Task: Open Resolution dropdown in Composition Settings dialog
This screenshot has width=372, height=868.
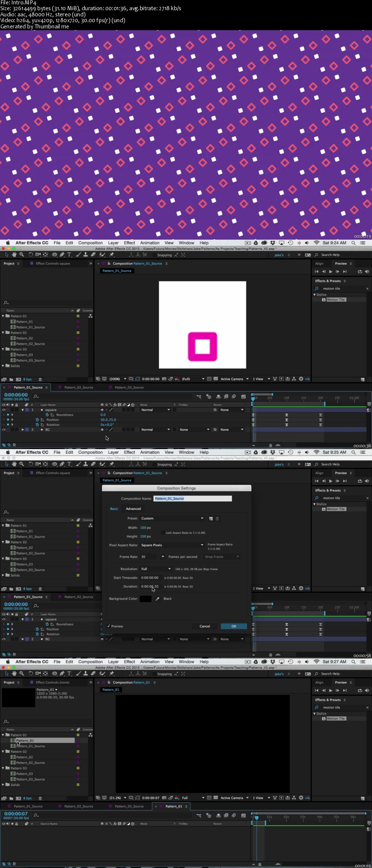Action: point(156,569)
